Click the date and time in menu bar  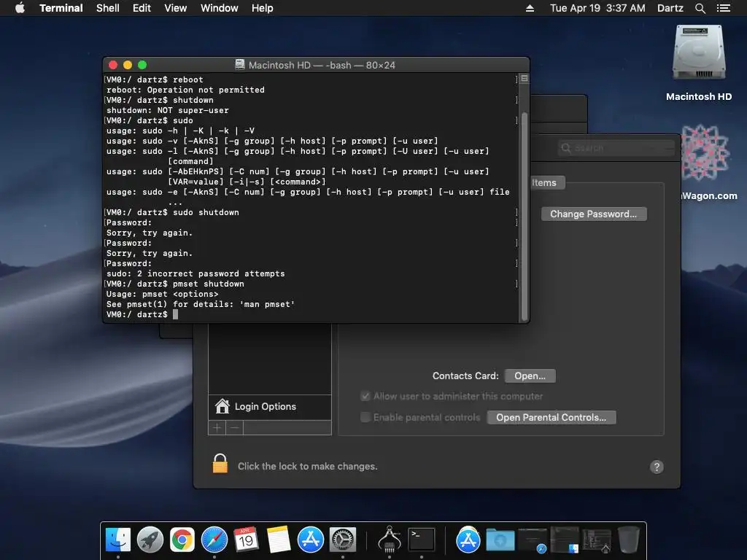click(x=597, y=8)
